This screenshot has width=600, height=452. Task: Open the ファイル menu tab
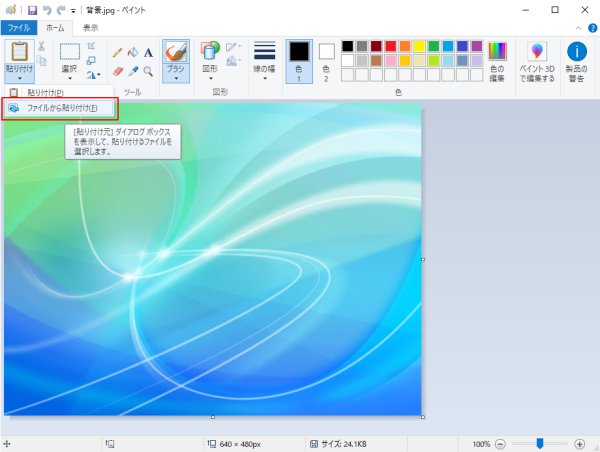point(19,28)
